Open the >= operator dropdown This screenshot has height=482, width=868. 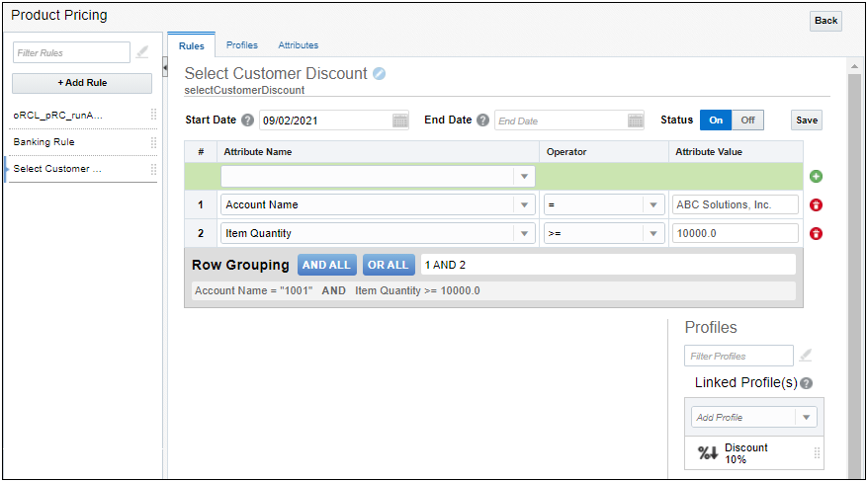(x=653, y=234)
